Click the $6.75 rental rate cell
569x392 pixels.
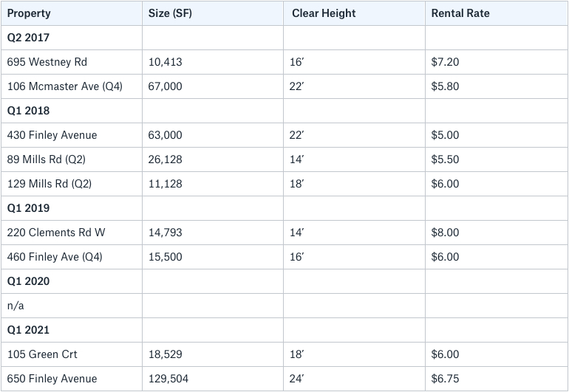(497, 379)
